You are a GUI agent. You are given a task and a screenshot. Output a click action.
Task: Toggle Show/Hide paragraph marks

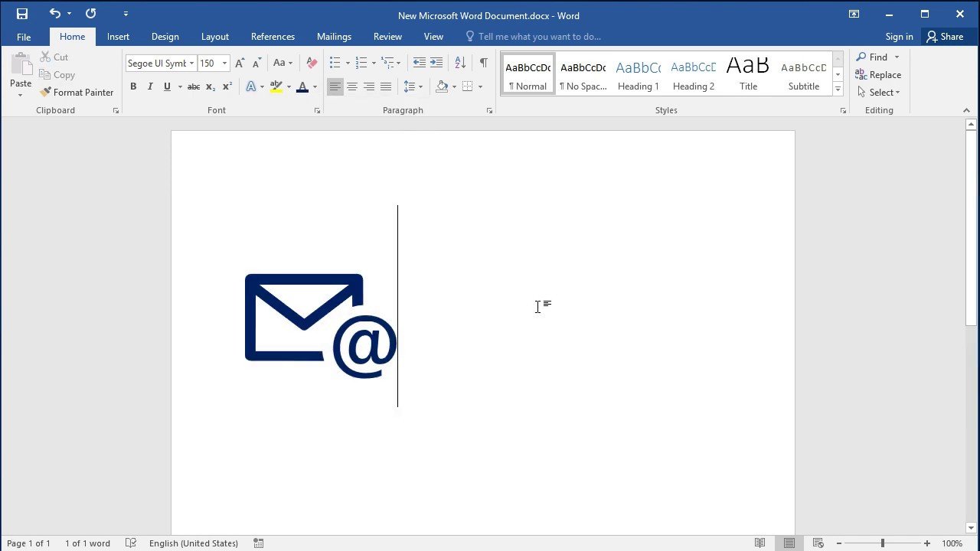[483, 63]
